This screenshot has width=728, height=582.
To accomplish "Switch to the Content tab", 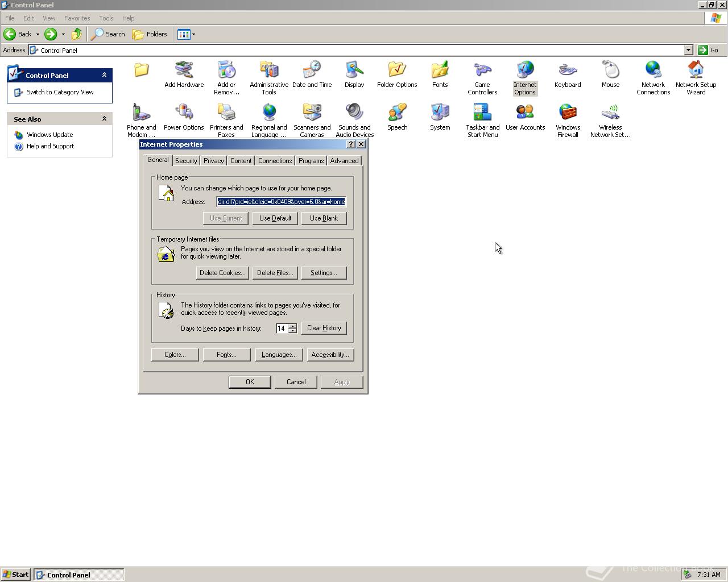I will click(241, 161).
